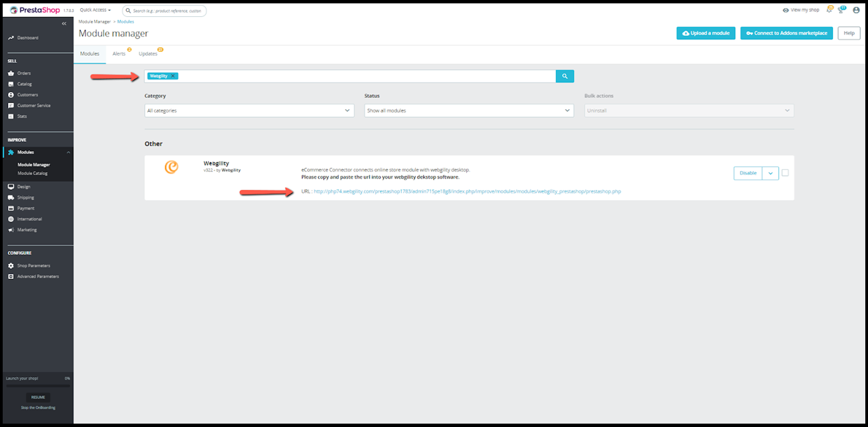Click Connect to Addons marketplace button
The height and width of the screenshot is (427, 868).
(787, 33)
